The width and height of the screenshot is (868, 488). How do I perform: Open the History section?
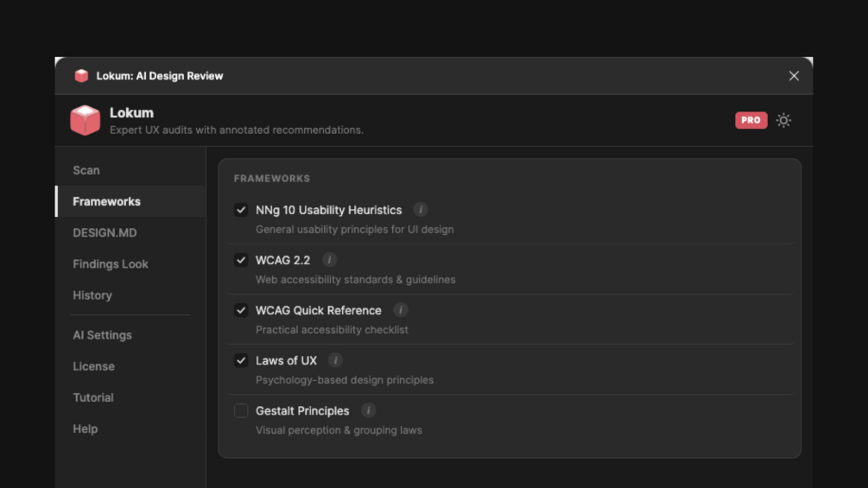coord(92,295)
